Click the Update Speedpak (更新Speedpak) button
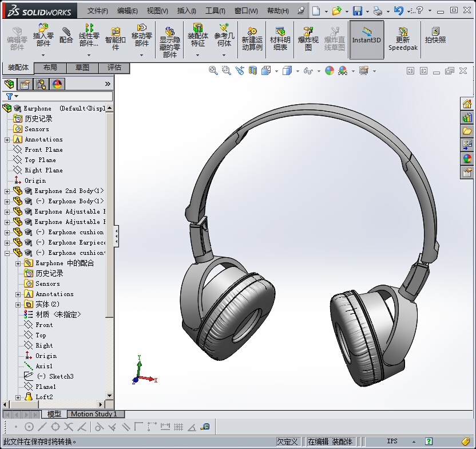This screenshot has height=449, width=476. coord(403,39)
